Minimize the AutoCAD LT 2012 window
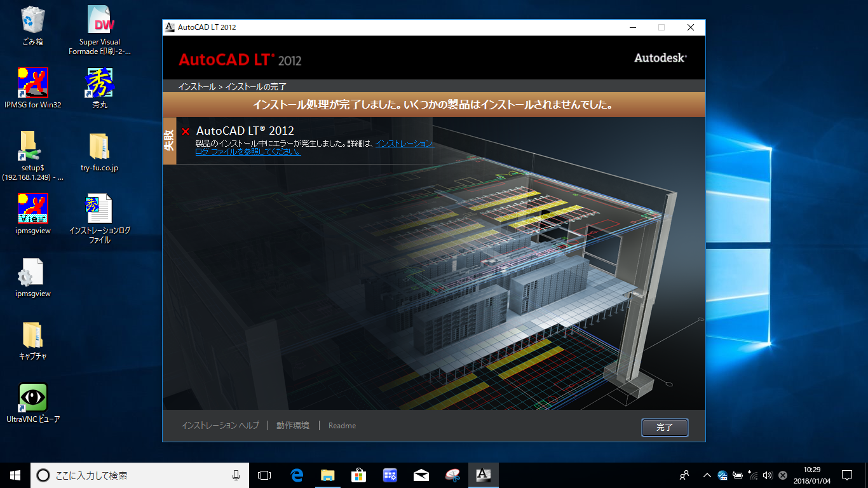The height and width of the screenshot is (488, 868). click(633, 27)
